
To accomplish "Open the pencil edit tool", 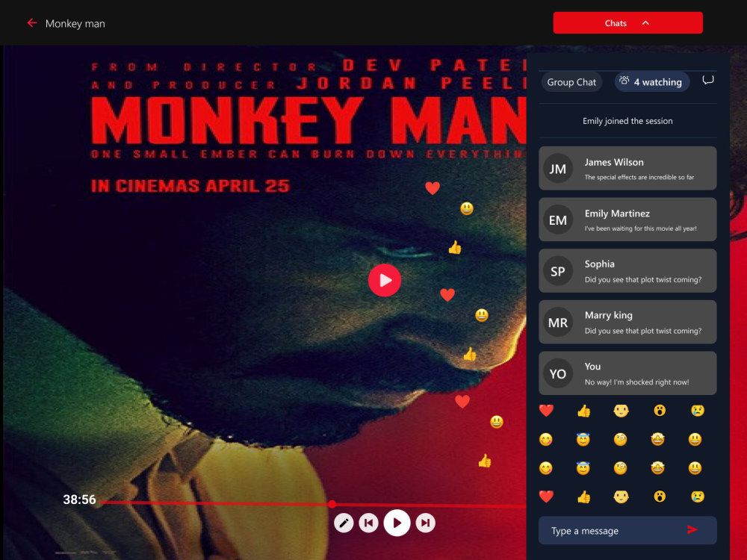I will tap(344, 523).
